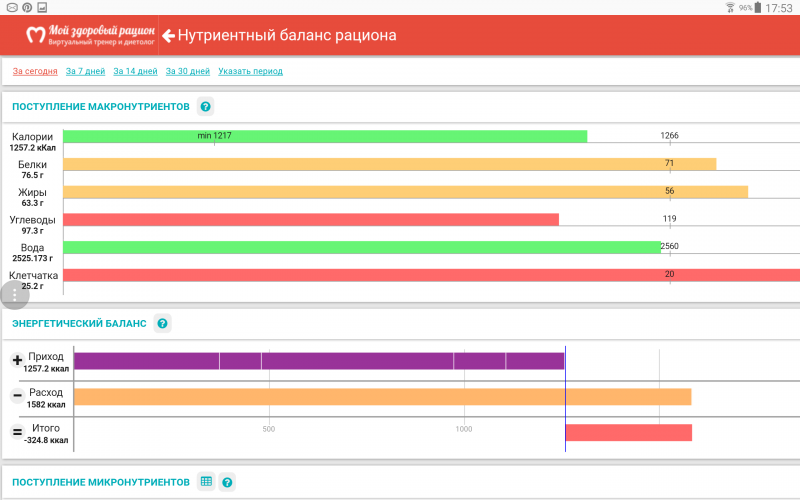Viewport: 800px width, 500px height.
Task: Tap the equals icon next to Итого
Action: (17, 432)
